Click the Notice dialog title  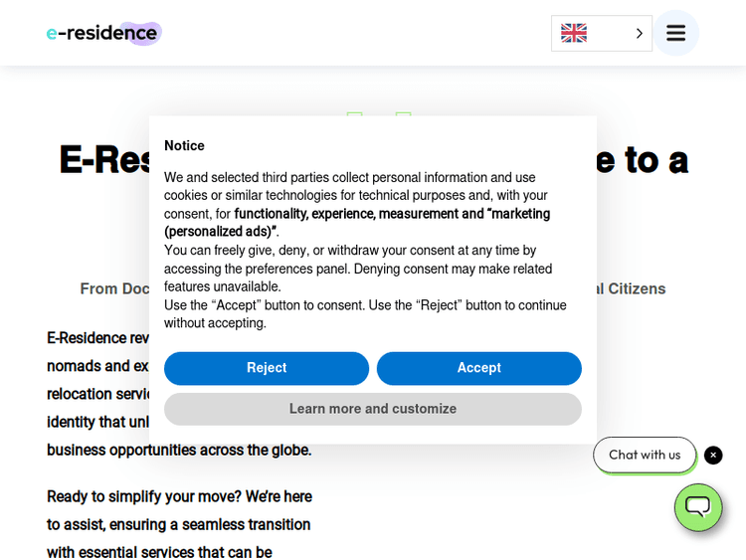[184, 145]
